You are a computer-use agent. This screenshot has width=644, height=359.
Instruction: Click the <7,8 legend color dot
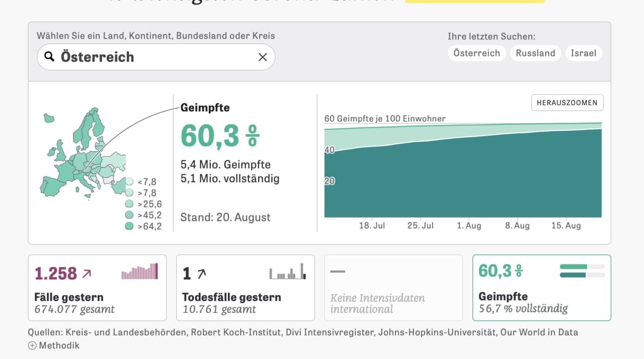[x=129, y=182]
